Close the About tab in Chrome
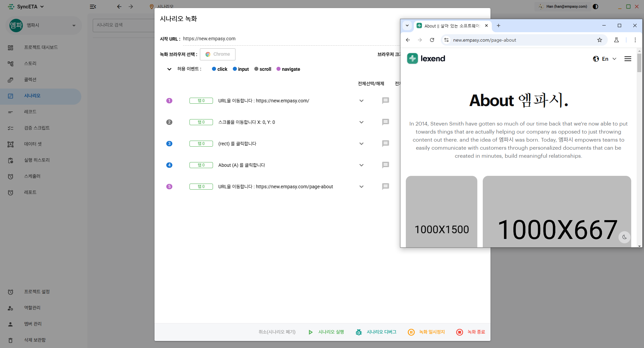This screenshot has height=348, width=644. [x=486, y=26]
